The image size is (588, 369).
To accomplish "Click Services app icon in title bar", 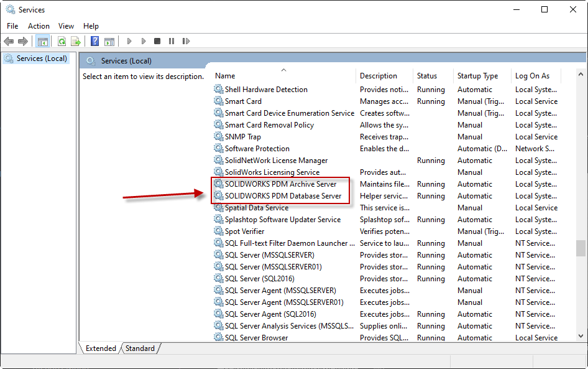I will pos(11,9).
